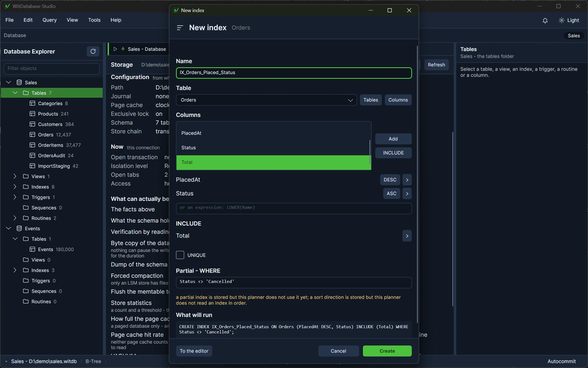Click the Customers table icon
Screen dimensions: 588x368
pos(32,124)
